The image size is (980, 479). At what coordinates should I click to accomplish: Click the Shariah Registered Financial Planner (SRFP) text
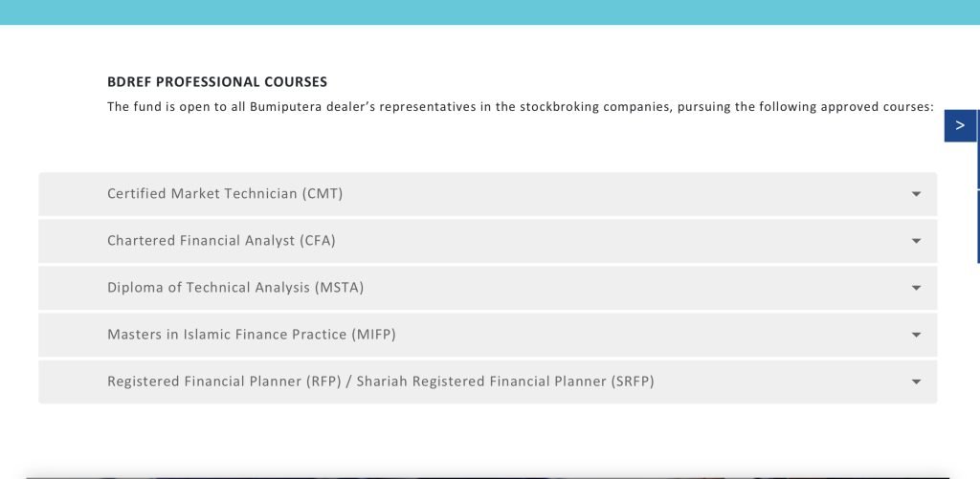tap(505, 381)
